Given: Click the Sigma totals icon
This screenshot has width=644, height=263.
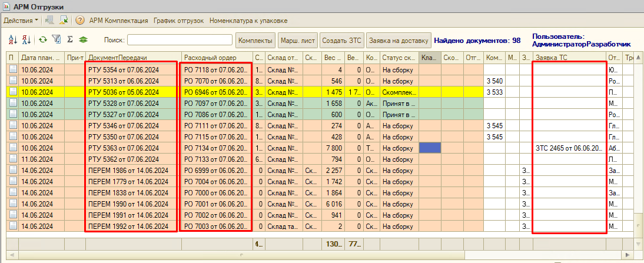Looking at the screenshot, I should (70, 39).
